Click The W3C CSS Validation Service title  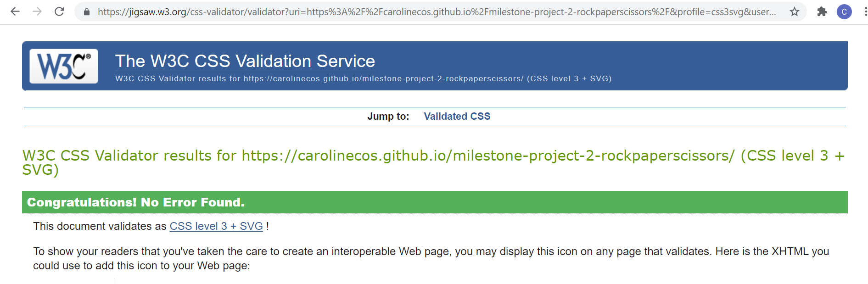pos(244,60)
